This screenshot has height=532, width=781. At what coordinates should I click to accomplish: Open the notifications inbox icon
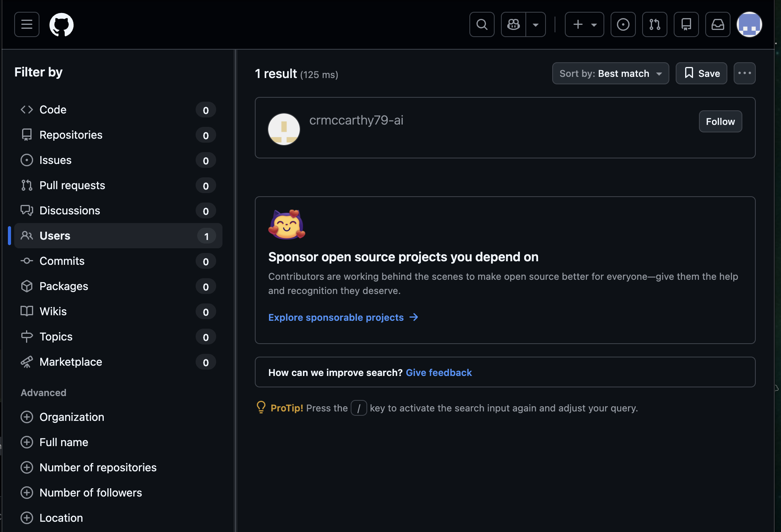(718, 24)
